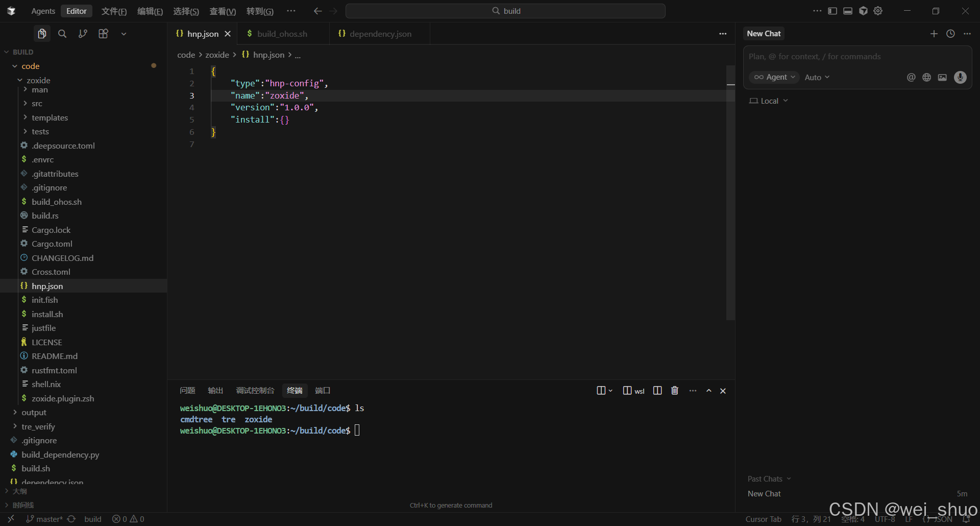The height and width of the screenshot is (526, 980).
Task: Expand the templates folder
Action: pyautogui.click(x=25, y=117)
